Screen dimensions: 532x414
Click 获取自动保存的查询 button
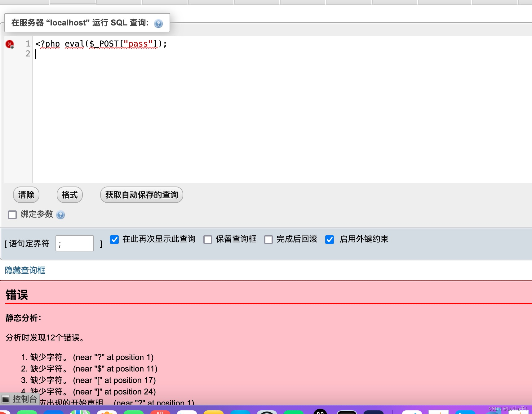pyautogui.click(x=142, y=195)
